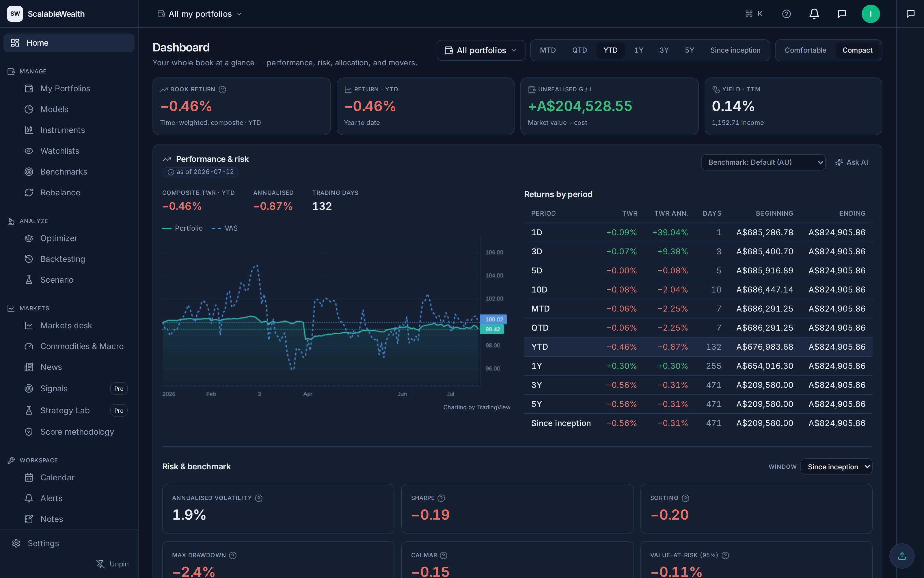Click the Alerts bell icon in sidebar
Image resolution: width=924 pixels, height=578 pixels.
pyautogui.click(x=29, y=498)
